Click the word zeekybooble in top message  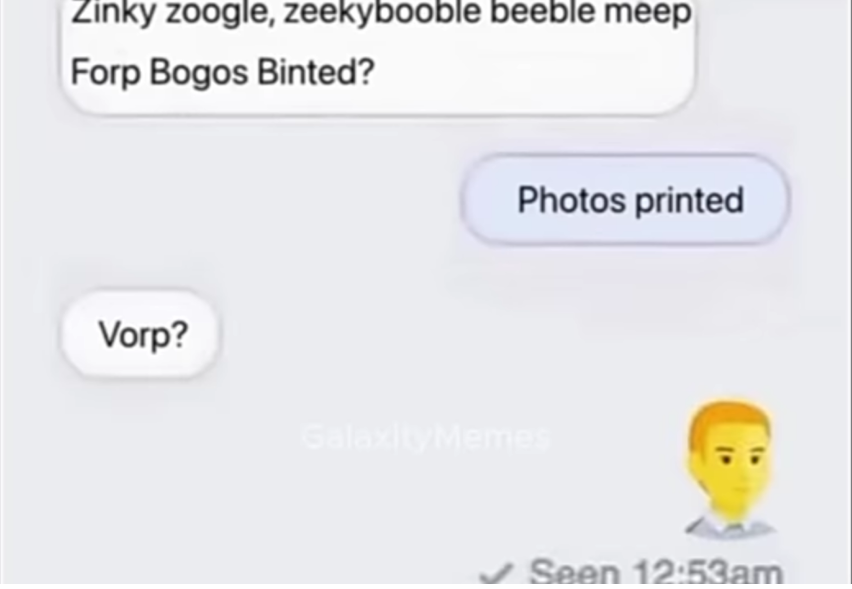click(x=382, y=13)
